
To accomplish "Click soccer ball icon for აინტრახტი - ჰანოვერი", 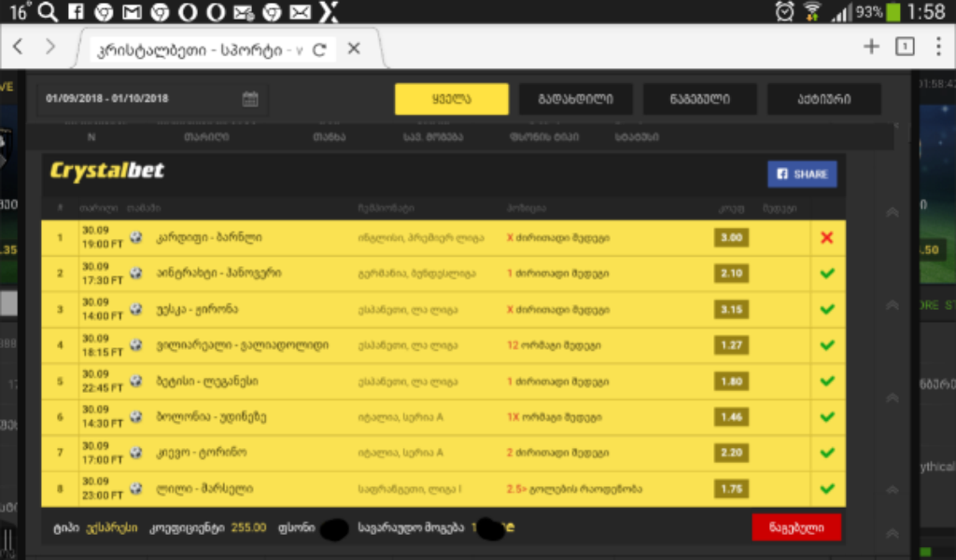I will pos(136,273).
